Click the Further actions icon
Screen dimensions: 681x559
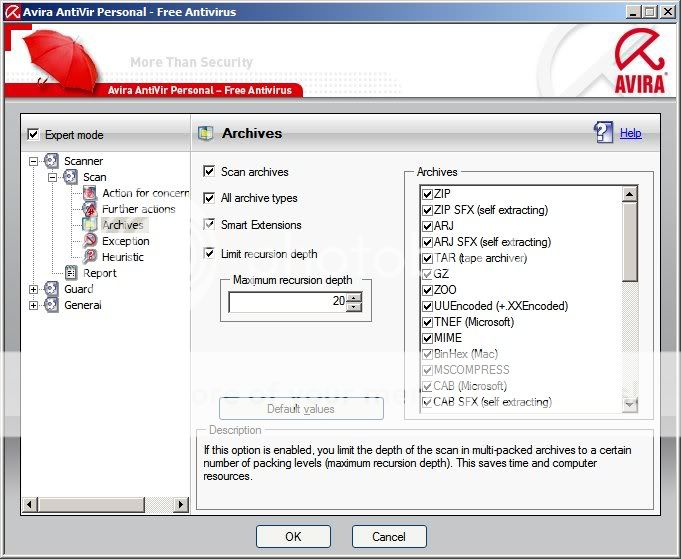[90, 209]
